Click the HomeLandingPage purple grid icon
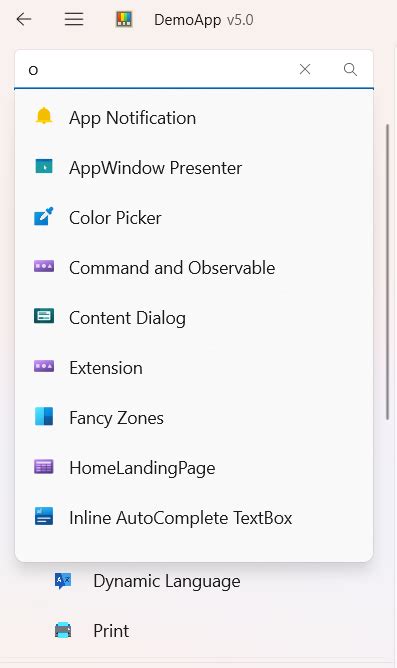 [44, 467]
